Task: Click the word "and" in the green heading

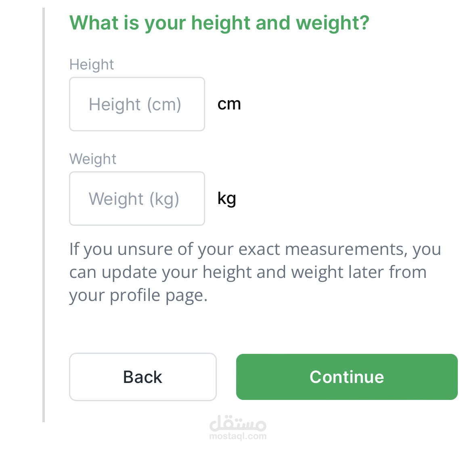Action: tap(273, 23)
